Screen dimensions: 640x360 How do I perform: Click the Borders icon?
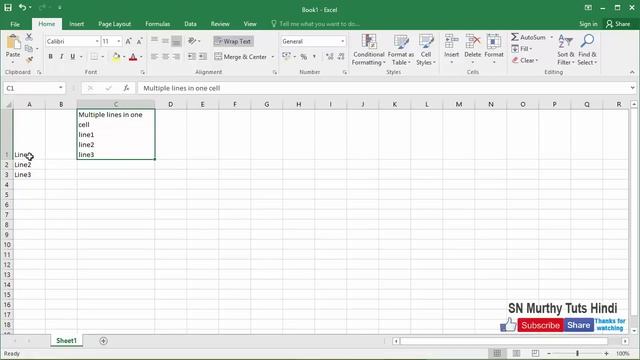94,57
